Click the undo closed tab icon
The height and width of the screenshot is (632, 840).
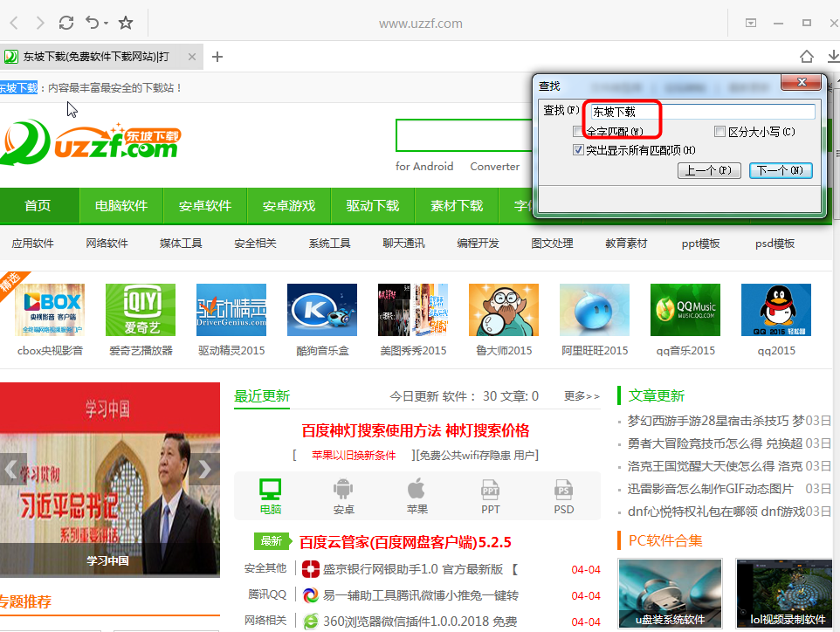[x=93, y=23]
